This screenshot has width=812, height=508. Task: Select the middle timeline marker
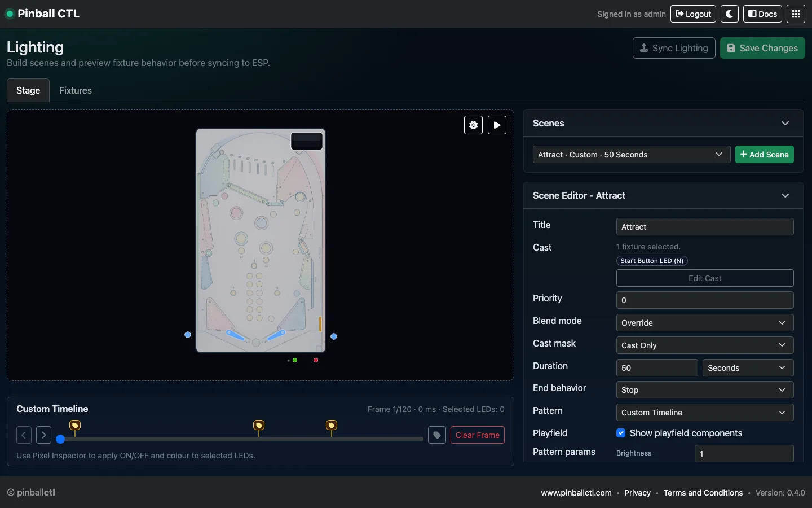point(259,426)
